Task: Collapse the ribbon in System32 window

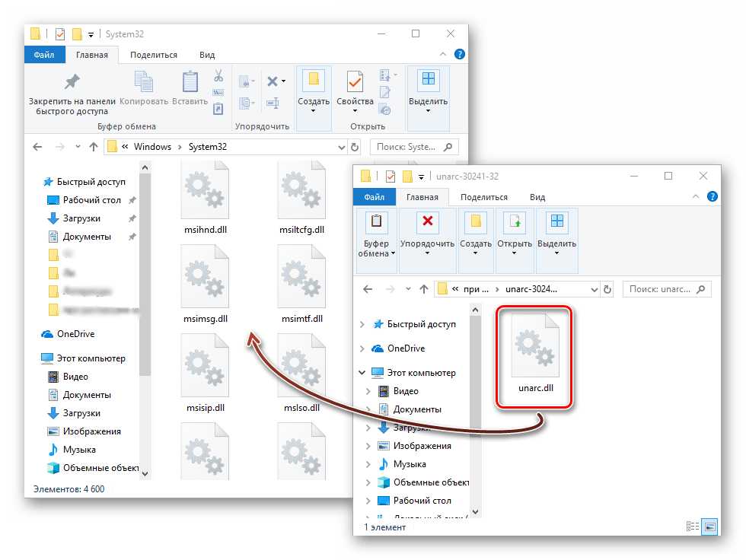Action: click(x=443, y=54)
